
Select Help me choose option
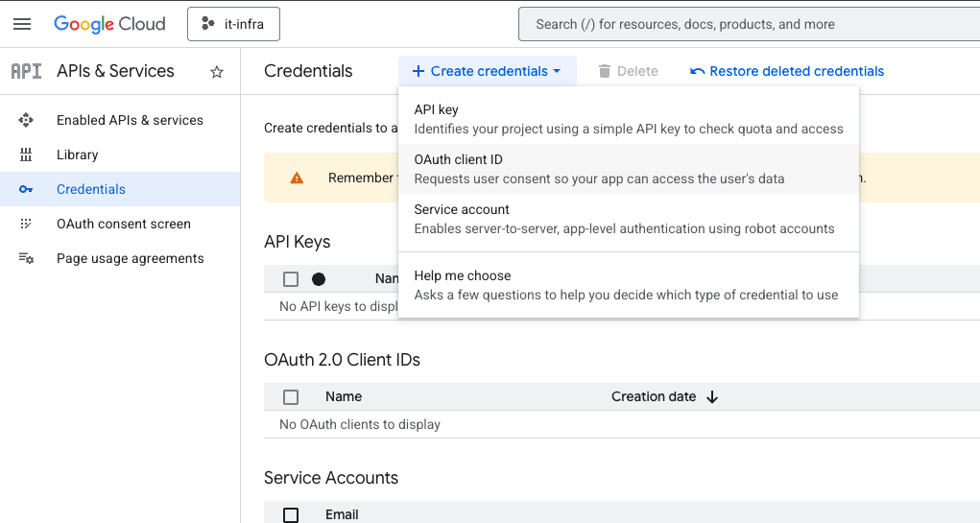(x=629, y=286)
